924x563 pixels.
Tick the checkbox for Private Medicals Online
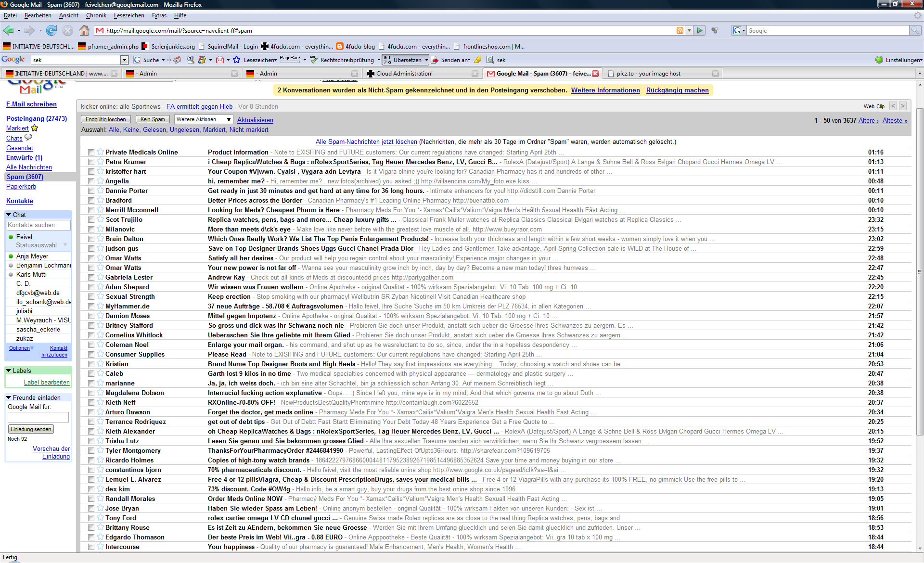pos(91,153)
